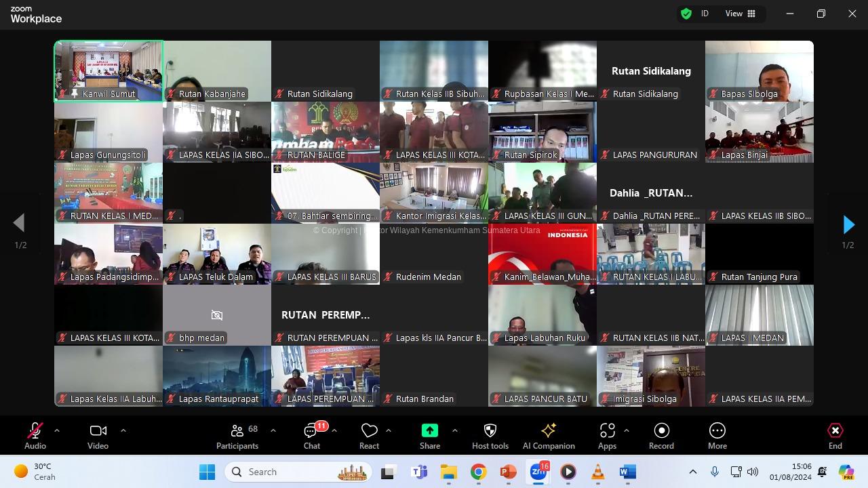Expand apps options arrow
The image size is (868, 488).
point(626,430)
